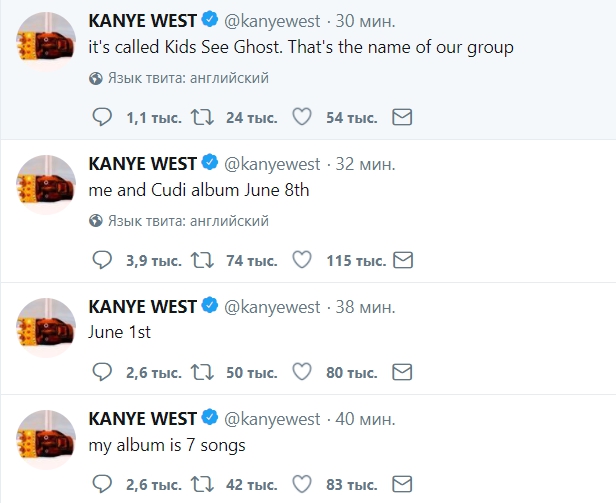Share Cudi album tweet via message icon

tap(402, 261)
